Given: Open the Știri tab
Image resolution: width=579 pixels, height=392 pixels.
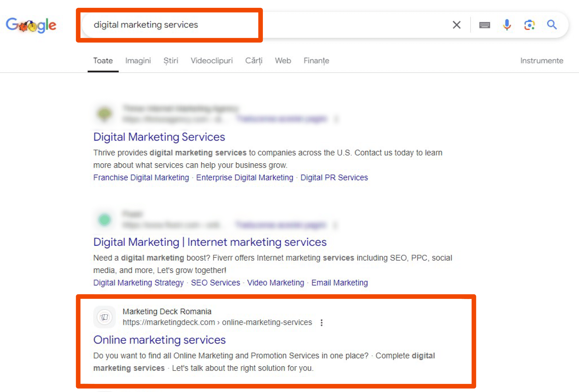Looking at the screenshot, I should tap(171, 61).
